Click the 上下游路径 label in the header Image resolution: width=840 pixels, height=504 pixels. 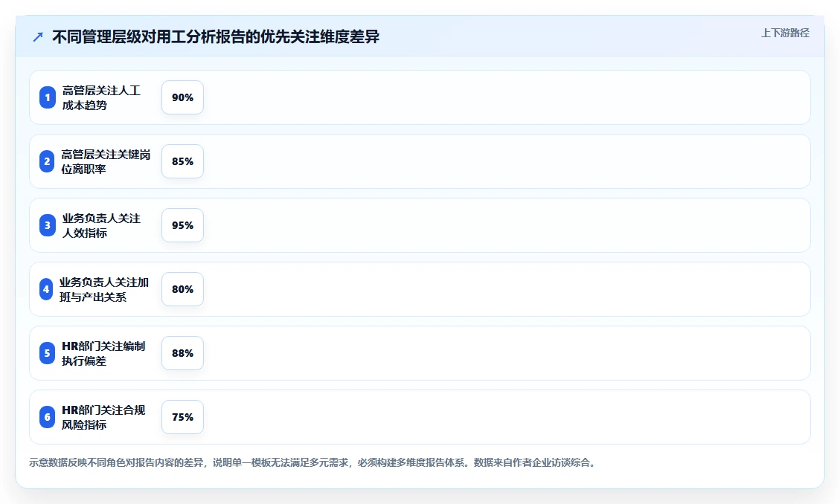(785, 33)
